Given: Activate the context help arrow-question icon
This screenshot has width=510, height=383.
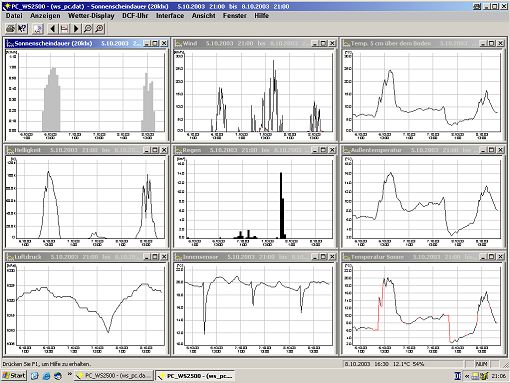Looking at the screenshot, I should coord(22,29).
